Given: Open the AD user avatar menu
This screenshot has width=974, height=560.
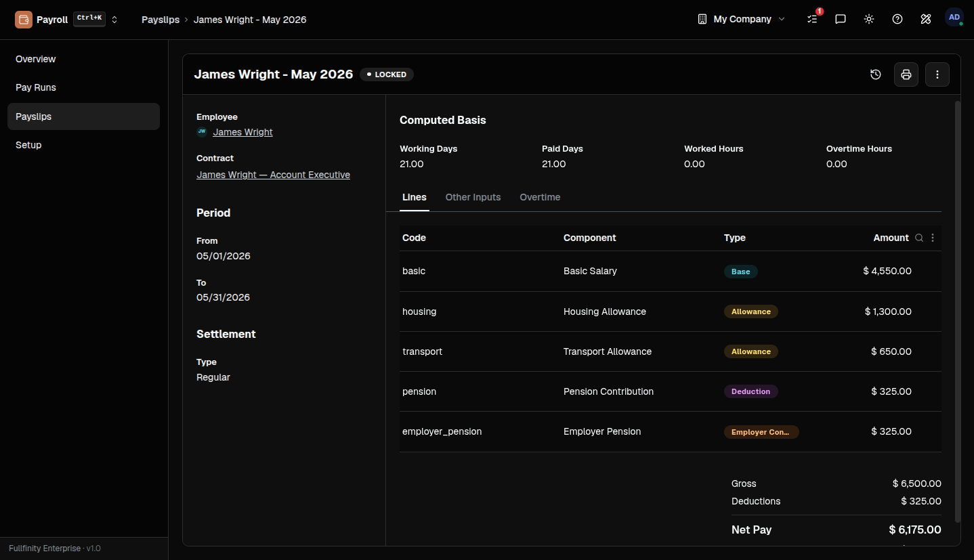Looking at the screenshot, I should click(x=954, y=18).
